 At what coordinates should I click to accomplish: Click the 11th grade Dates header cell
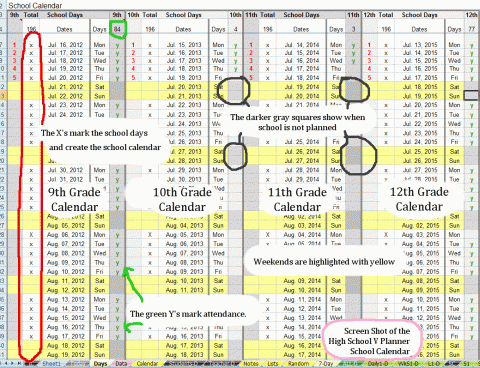[x=301, y=29]
